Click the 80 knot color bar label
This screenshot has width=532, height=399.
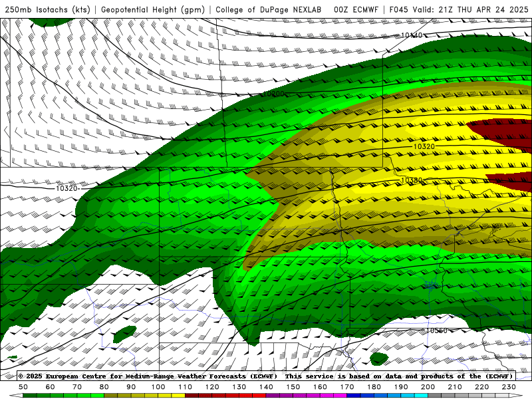[104, 387]
